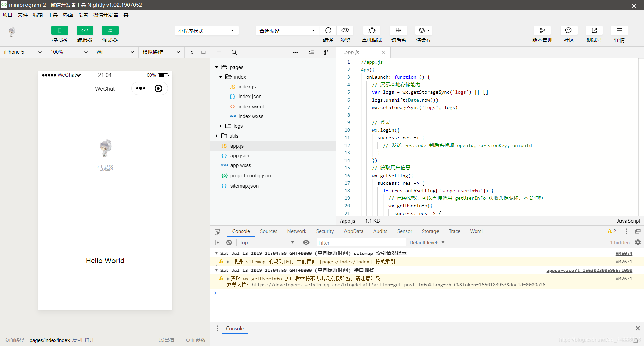This screenshot has height=346, width=644.
Task: Click the compile refresh icon
Action: click(x=328, y=30)
